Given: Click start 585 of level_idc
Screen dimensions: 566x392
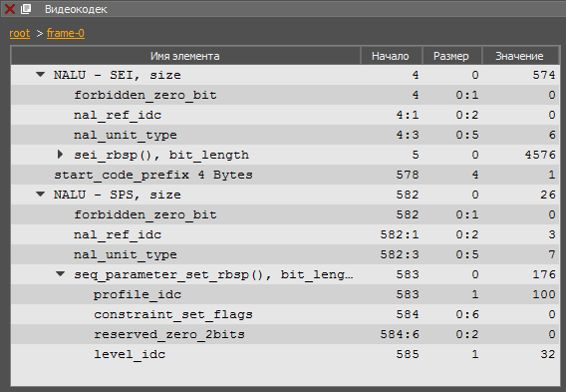Looking at the screenshot, I should click(408, 354).
